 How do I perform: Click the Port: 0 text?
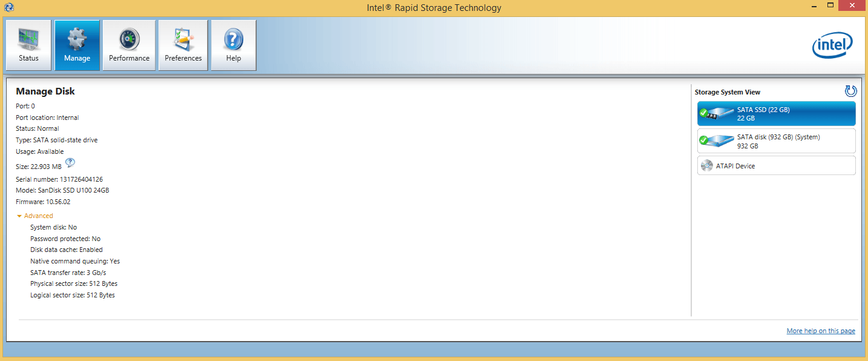click(x=25, y=106)
